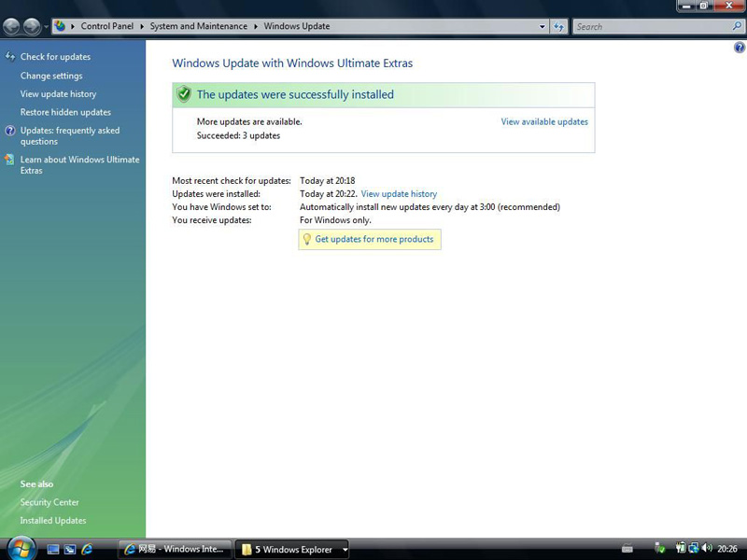This screenshot has width=747, height=560.
Task: Click the 'For Windows only.' text
Action: 335,220
